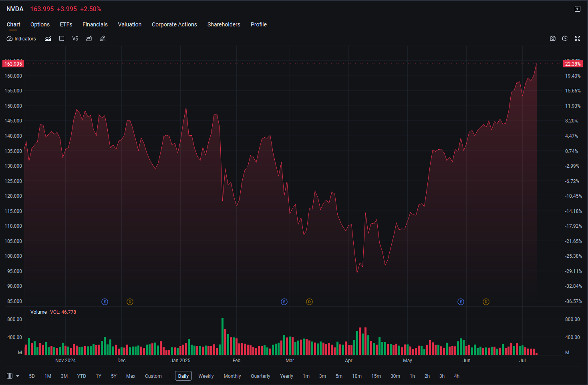Click the current price label 163.995 on axis
Screen dimensions: 588x385
point(13,64)
